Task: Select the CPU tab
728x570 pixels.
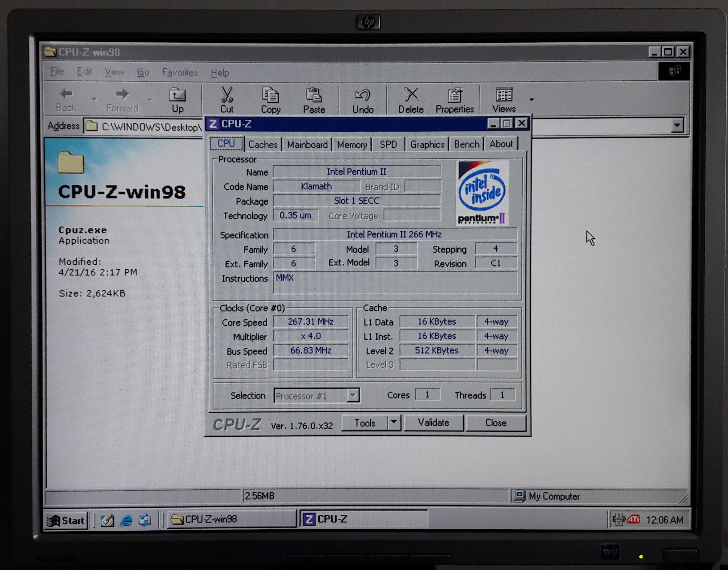Action: pyautogui.click(x=226, y=144)
